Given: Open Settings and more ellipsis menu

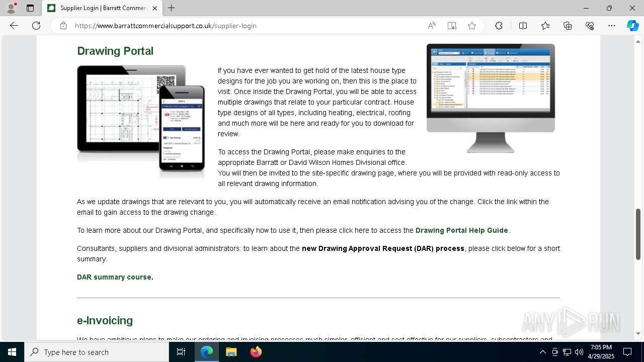Looking at the screenshot, I should [x=612, y=26].
